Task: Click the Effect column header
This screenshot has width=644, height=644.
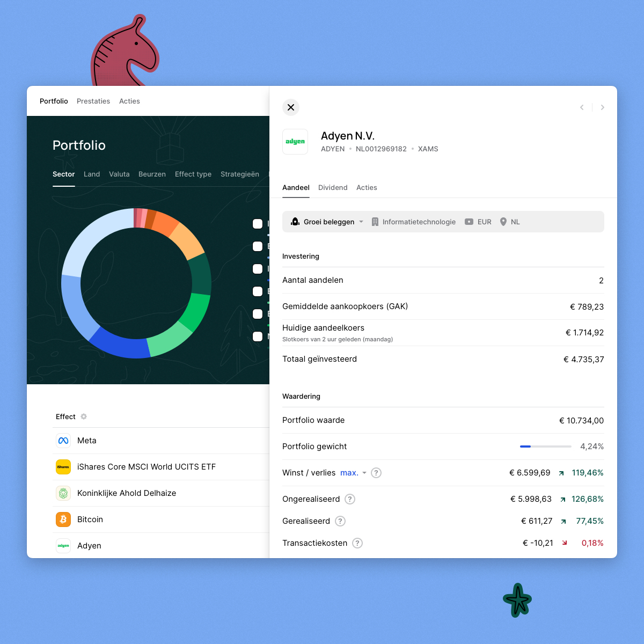Action: [x=65, y=416]
